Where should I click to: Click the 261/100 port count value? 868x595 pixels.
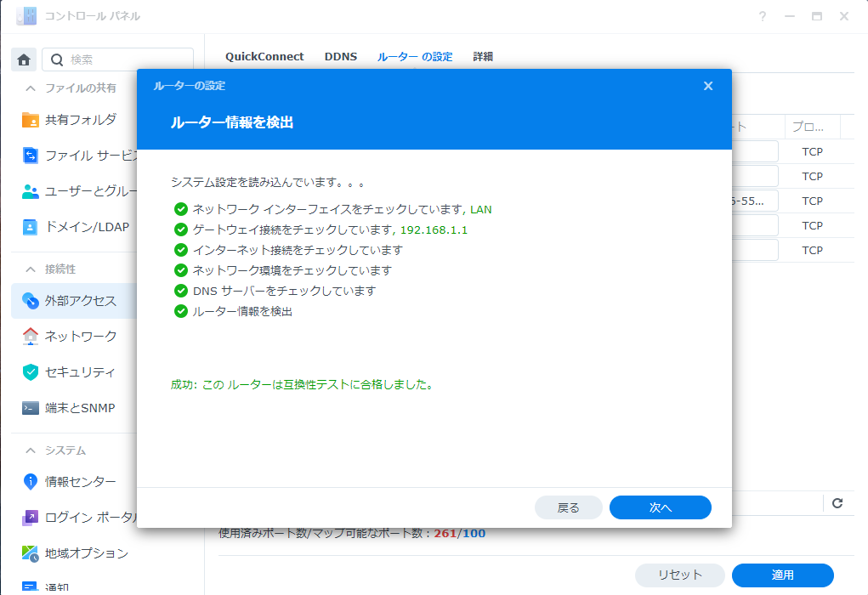point(459,534)
